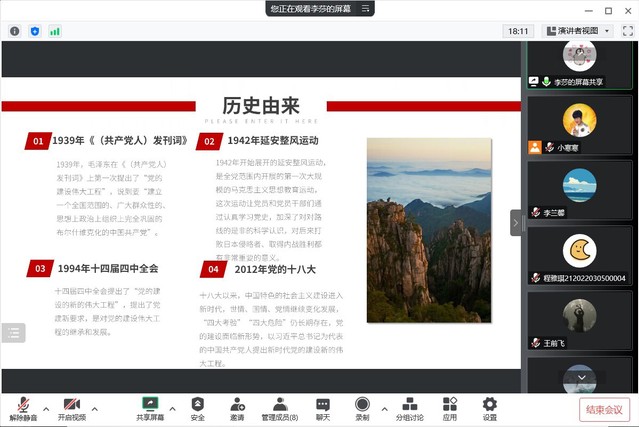Click muted mic icon beside 李兰馨
Image resolution: width=639 pixels, height=427 pixels.
[535, 212]
